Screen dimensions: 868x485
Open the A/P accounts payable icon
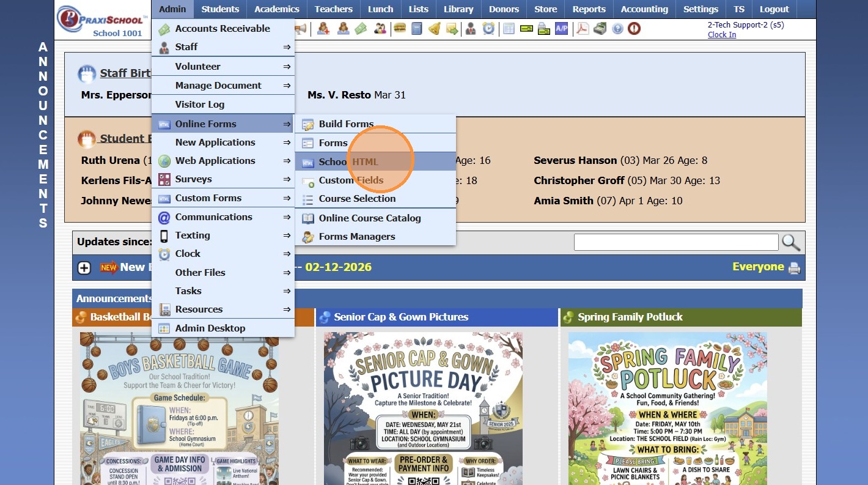click(562, 28)
